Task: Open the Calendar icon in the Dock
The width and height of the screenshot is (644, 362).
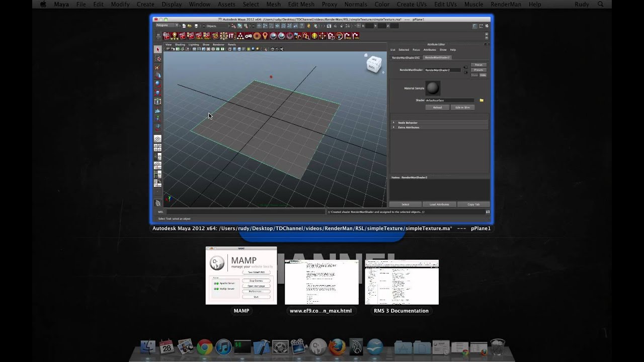Action: tap(167, 347)
